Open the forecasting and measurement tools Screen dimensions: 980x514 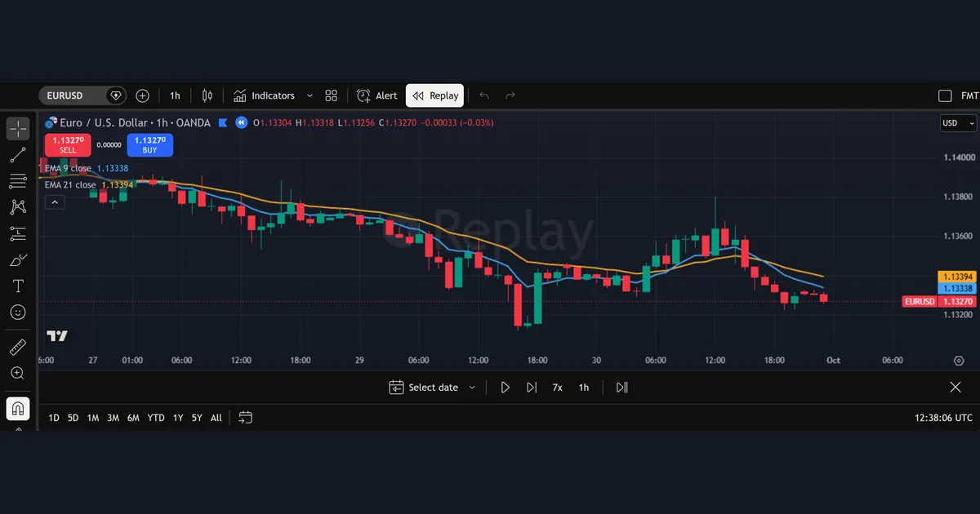pos(18,234)
